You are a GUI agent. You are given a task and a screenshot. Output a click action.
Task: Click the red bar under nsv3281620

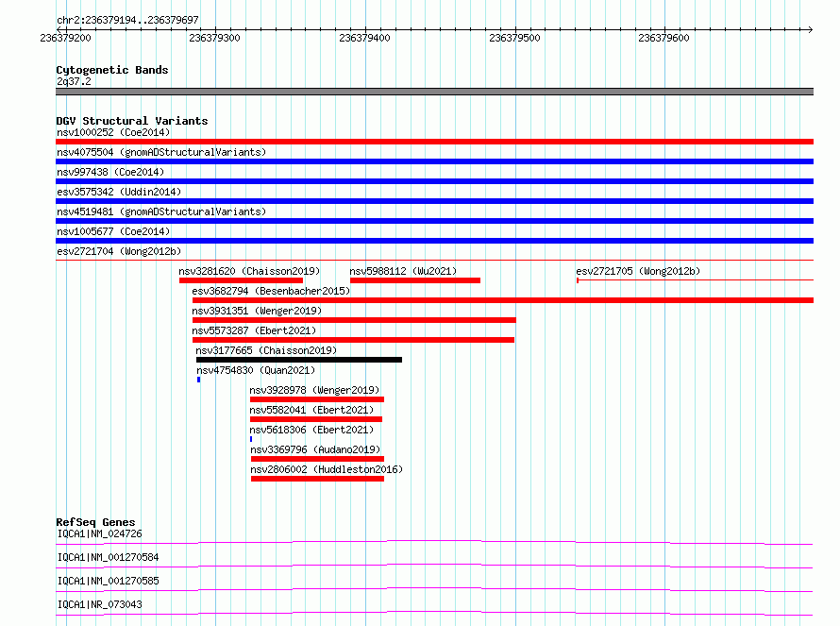241,280
